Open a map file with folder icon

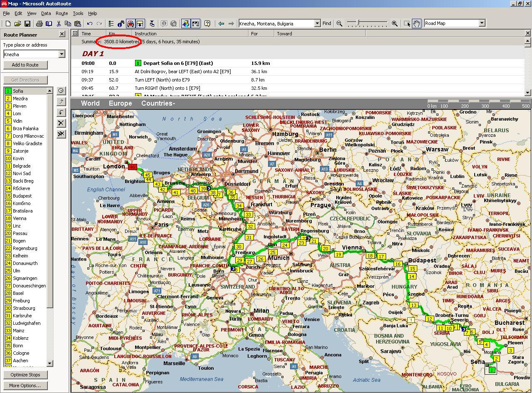(17, 24)
